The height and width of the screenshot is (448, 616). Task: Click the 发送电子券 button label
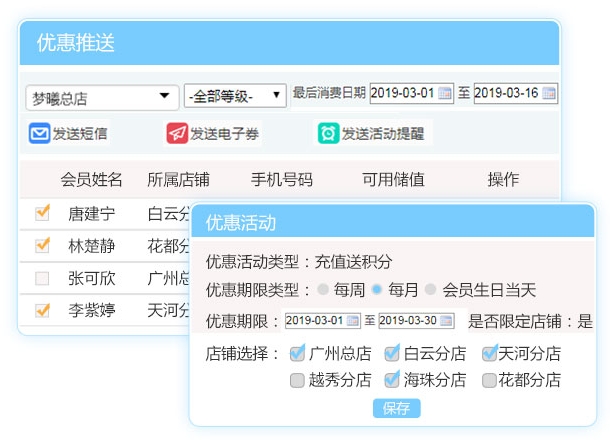coord(224,134)
